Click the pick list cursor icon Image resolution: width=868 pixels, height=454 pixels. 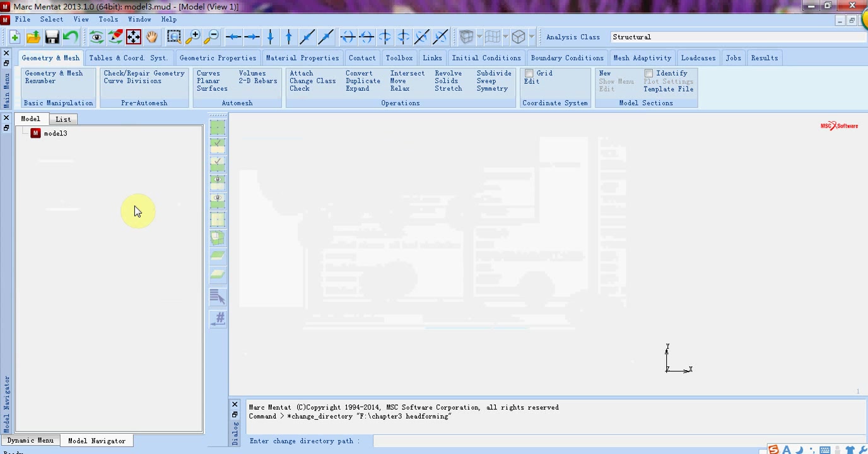point(218,296)
